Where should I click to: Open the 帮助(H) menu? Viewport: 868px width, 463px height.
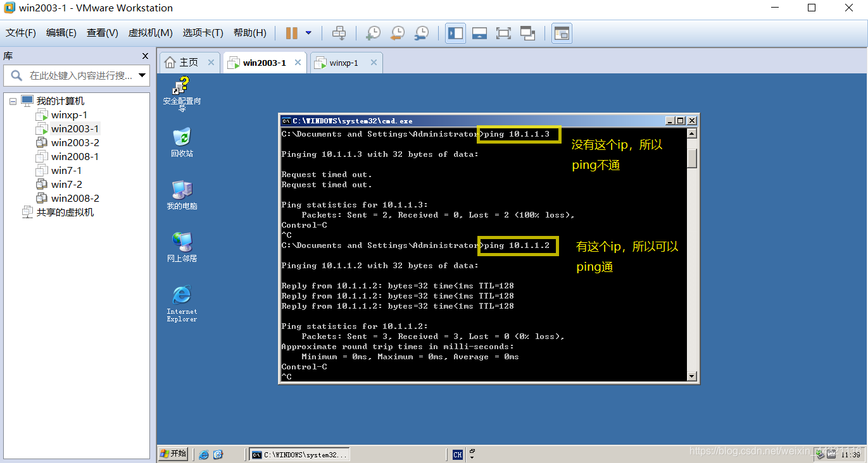coord(250,33)
